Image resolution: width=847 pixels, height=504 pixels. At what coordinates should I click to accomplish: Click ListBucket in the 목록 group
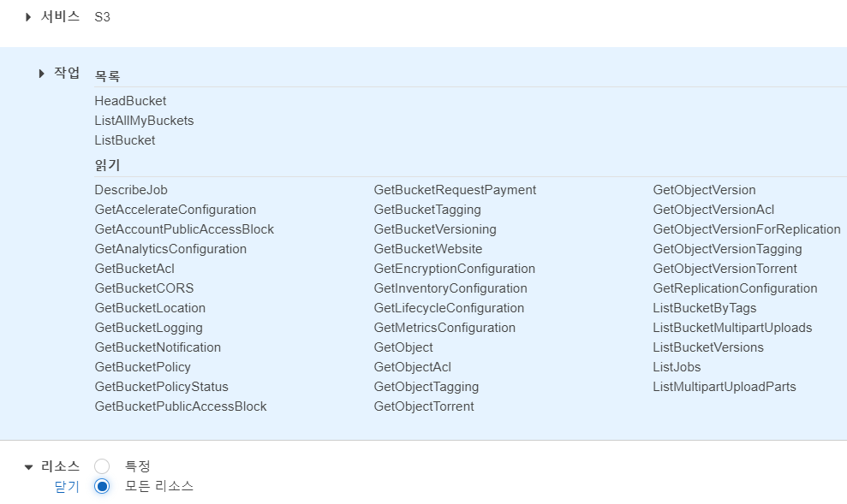click(x=125, y=140)
